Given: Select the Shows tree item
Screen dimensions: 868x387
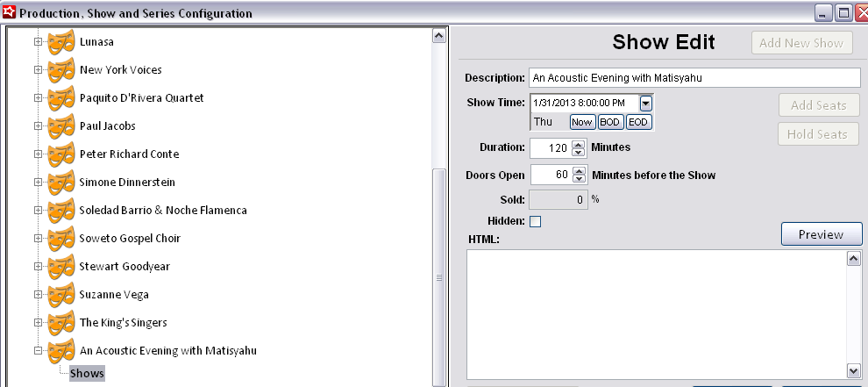Looking at the screenshot, I should (x=87, y=374).
